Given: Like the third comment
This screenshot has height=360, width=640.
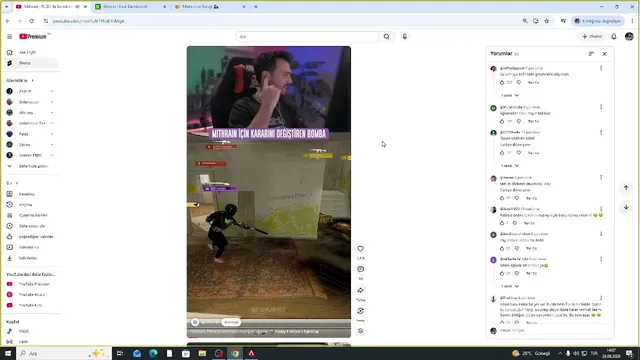Looking at the screenshot, I should tap(502, 153).
